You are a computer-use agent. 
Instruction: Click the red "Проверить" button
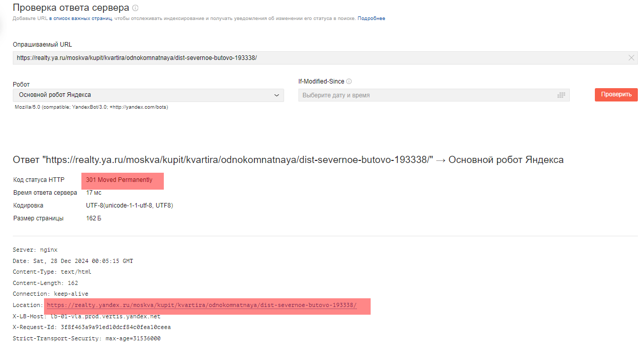coord(616,95)
